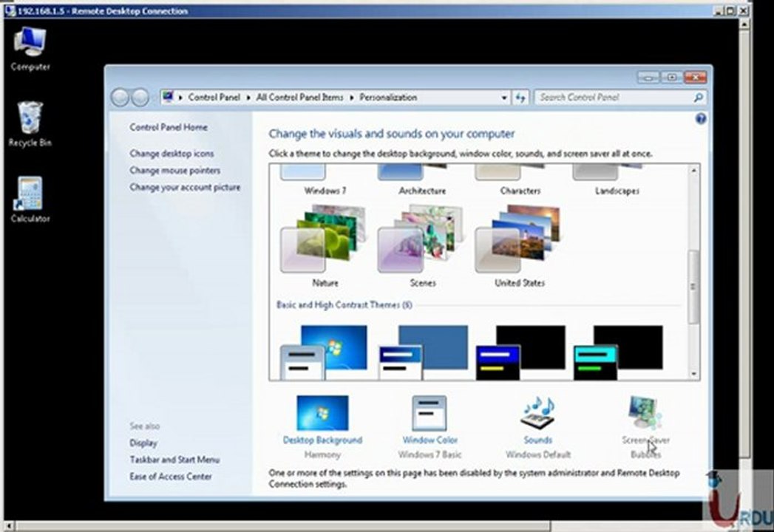774x532 pixels.
Task: Choose the Windows 7 theme
Action: pyautogui.click(x=325, y=181)
